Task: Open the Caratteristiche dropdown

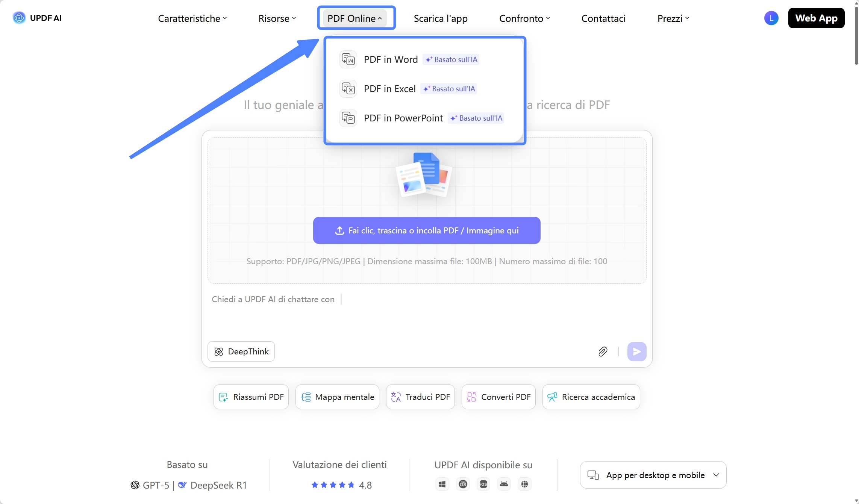Action: [x=192, y=18]
